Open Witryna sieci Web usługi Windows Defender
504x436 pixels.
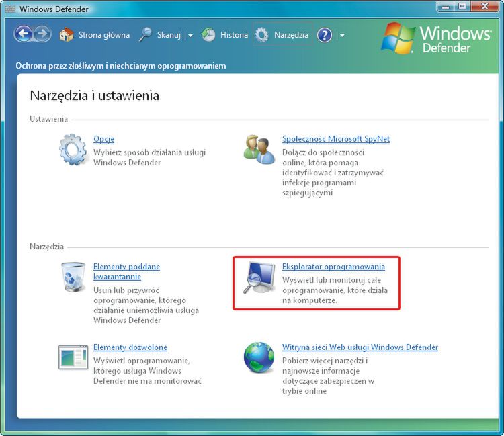coord(360,347)
